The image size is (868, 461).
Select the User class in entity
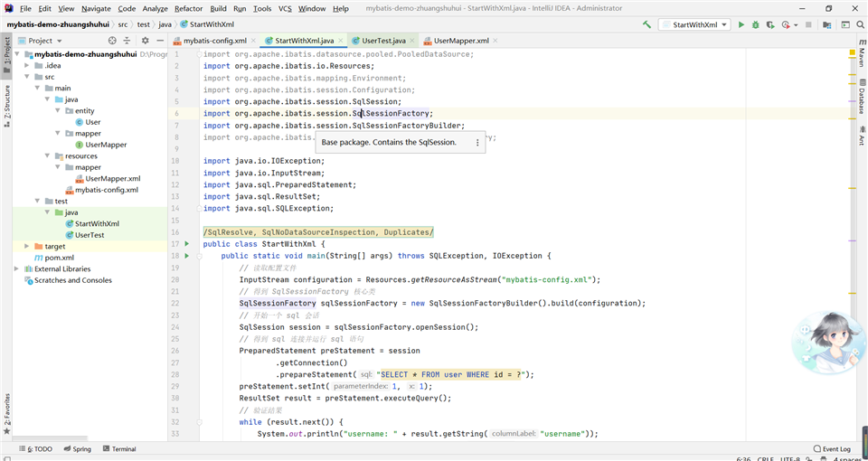click(88, 122)
